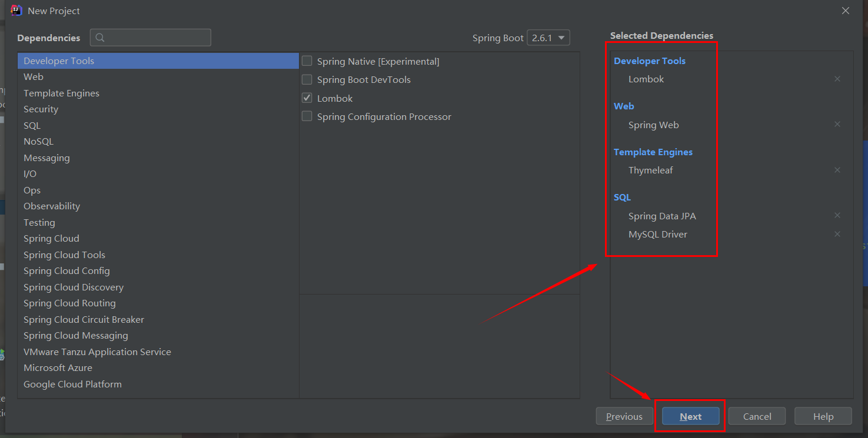Choose the Microsoft Azure category

[x=158, y=368]
